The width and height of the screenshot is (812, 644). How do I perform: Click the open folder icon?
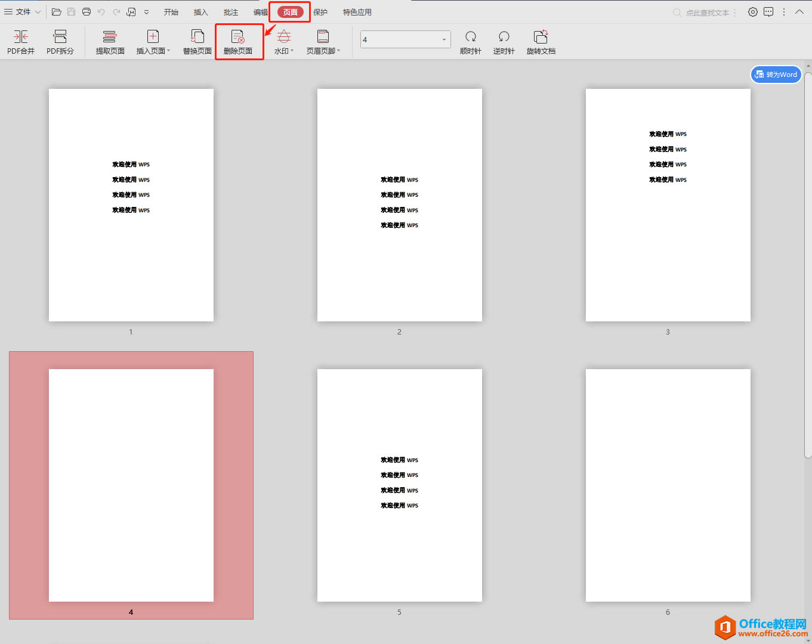click(x=57, y=12)
